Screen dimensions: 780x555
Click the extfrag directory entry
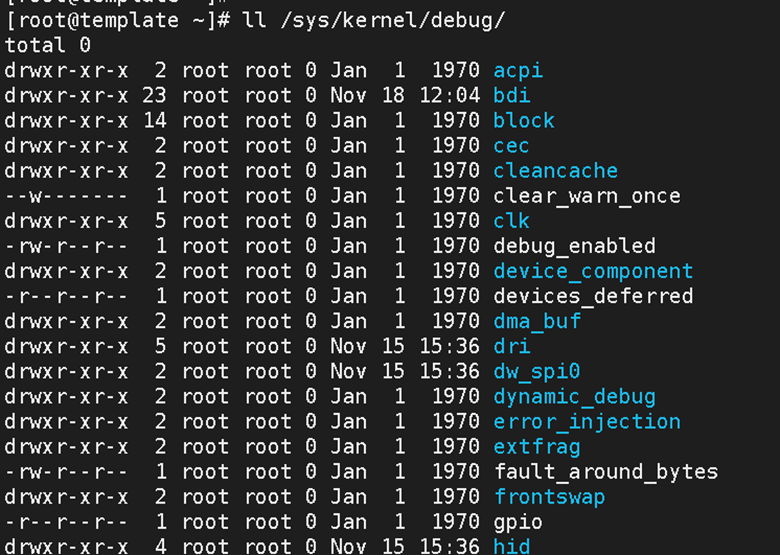[x=537, y=447]
